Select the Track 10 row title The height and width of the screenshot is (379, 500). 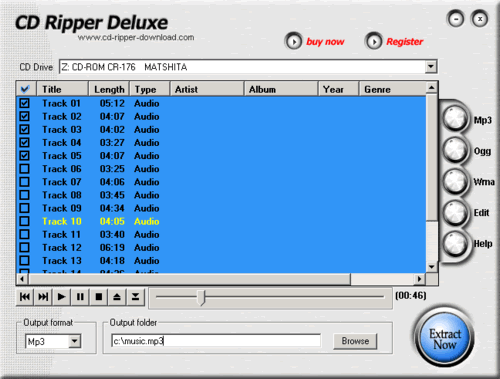click(62, 221)
